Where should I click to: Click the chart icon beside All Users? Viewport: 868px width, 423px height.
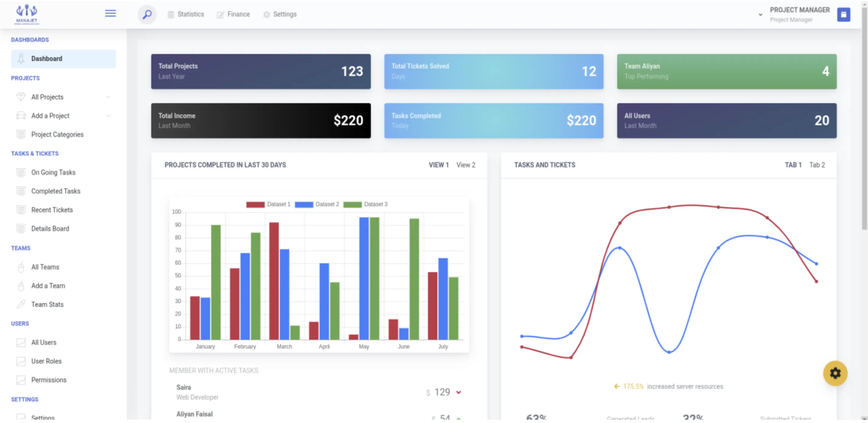(x=21, y=342)
